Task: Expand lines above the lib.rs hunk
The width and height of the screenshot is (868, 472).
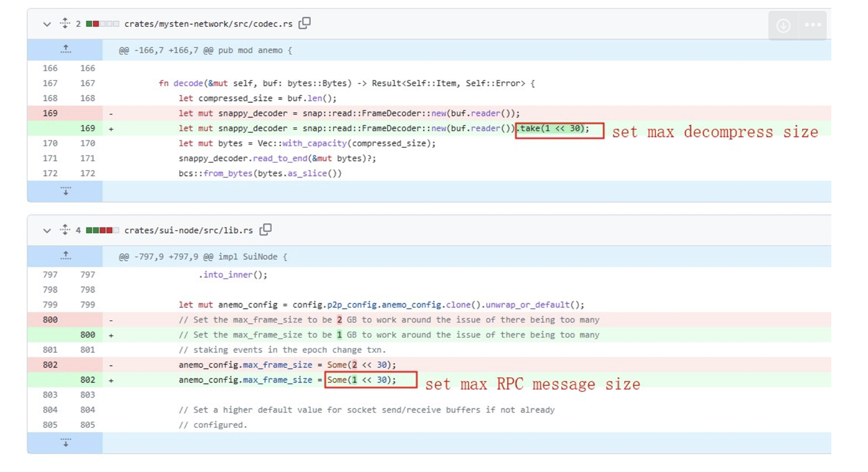Action: click(66, 256)
